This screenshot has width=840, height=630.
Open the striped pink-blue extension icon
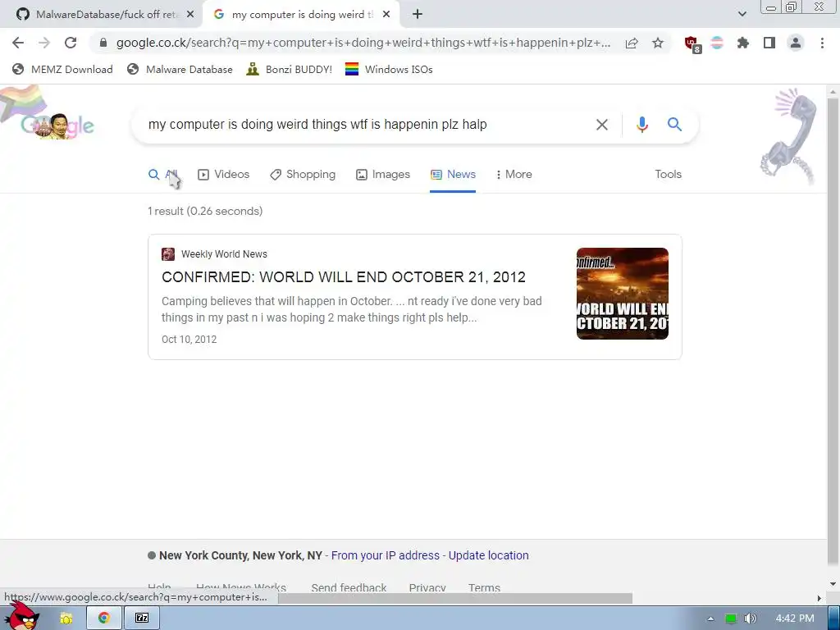(717, 43)
